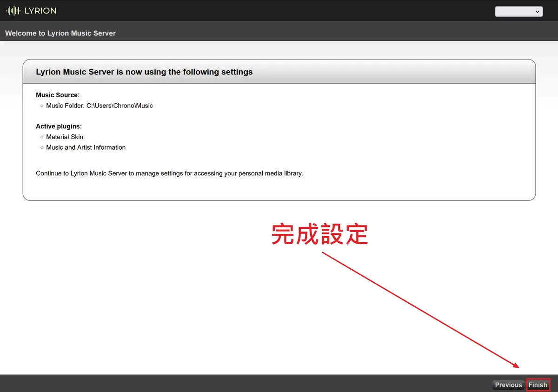Screen dimensions: 558x392
Task: Click the 'Continue to Lyrion Music Server' sentence
Action: point(169,173)
